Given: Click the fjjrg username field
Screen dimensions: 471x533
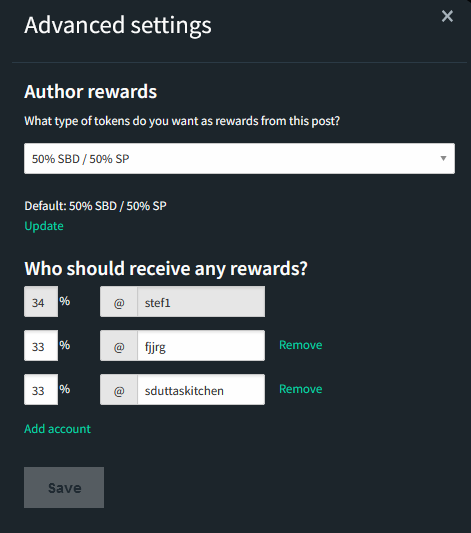Looking at the screenshot, I should tap(201, 345).
